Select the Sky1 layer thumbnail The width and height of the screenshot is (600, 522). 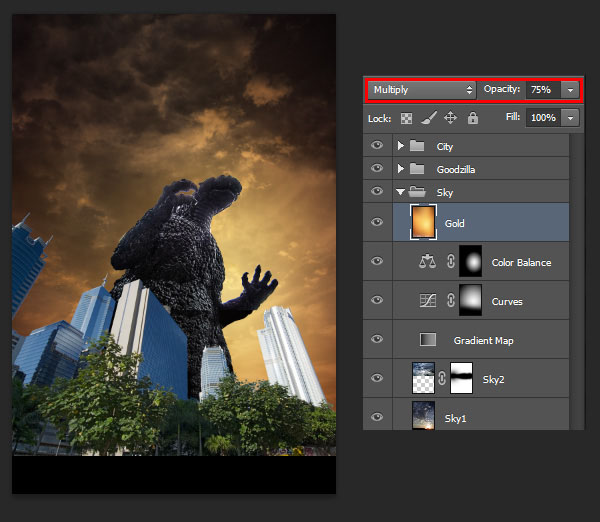[x=423, y=416]
